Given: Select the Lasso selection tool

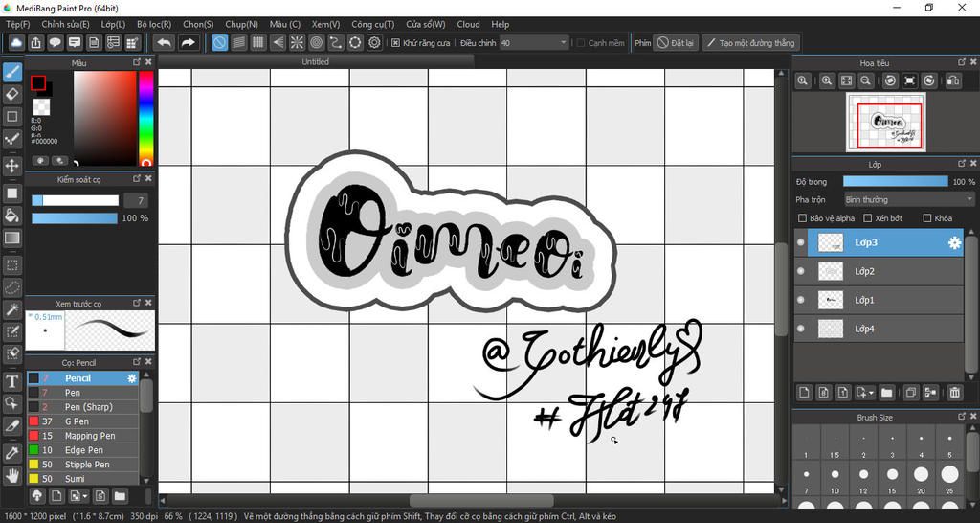Looking at the screenshot, I should coord(11,287).
